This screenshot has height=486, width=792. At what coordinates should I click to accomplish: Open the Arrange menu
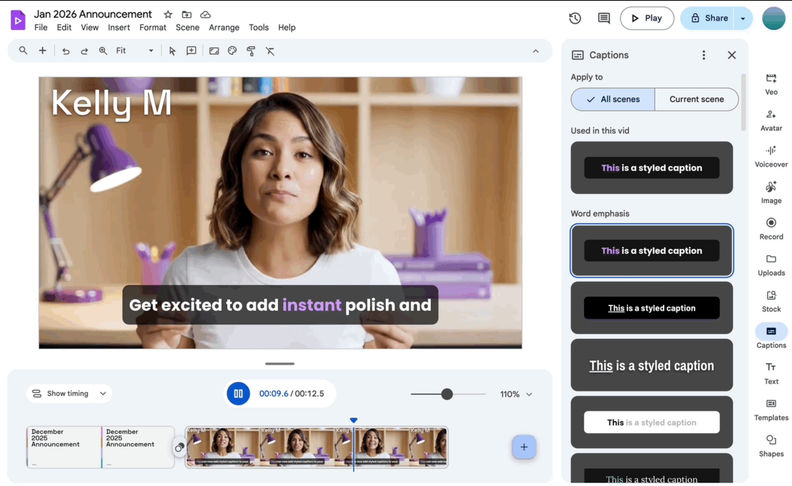[x=224, y=27]
